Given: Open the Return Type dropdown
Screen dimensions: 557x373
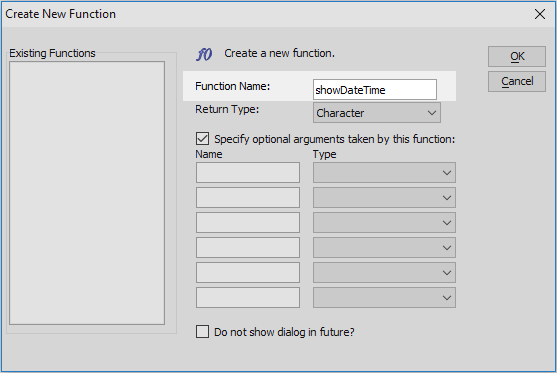Looking at the screenshot, I should (377, 113).
